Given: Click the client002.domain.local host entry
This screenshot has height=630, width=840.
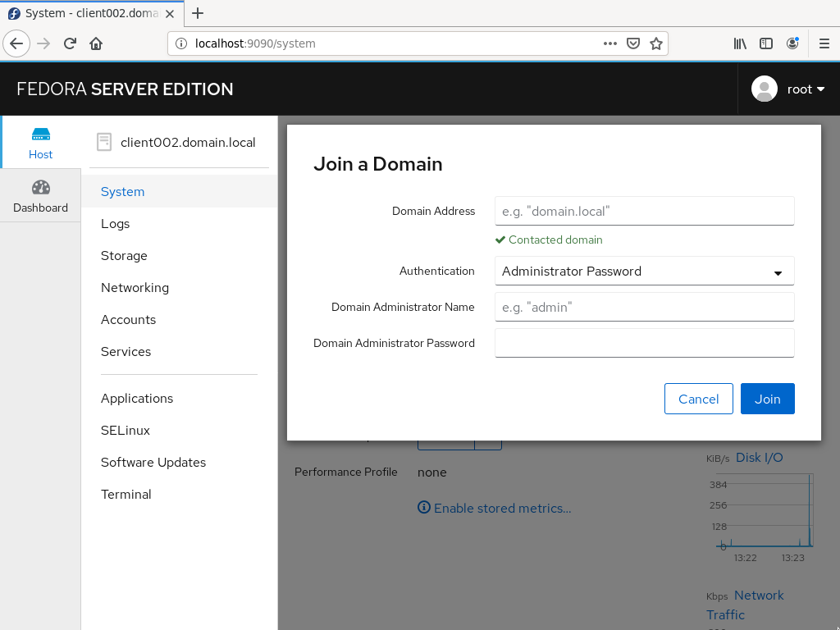Looking at the screenshot, I should 177,143.
